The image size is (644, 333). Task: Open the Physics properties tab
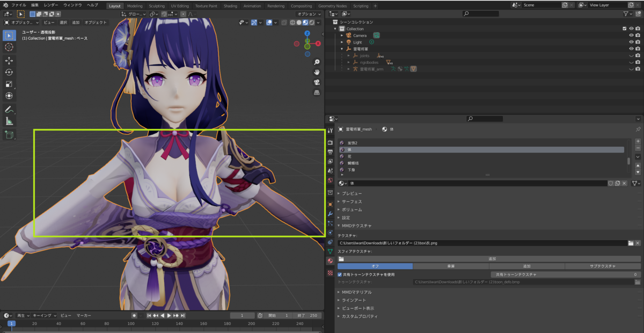click(x=330, y=233)
